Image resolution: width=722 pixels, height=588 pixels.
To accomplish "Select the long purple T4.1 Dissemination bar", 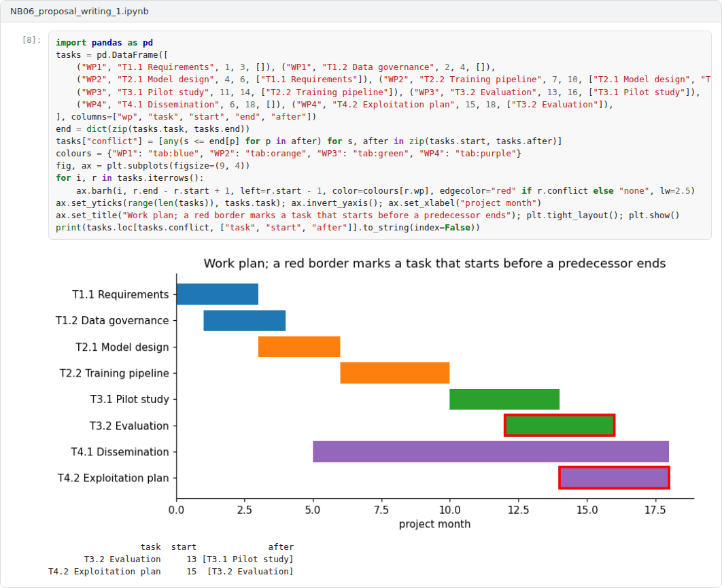I will (x=491, y=451).
